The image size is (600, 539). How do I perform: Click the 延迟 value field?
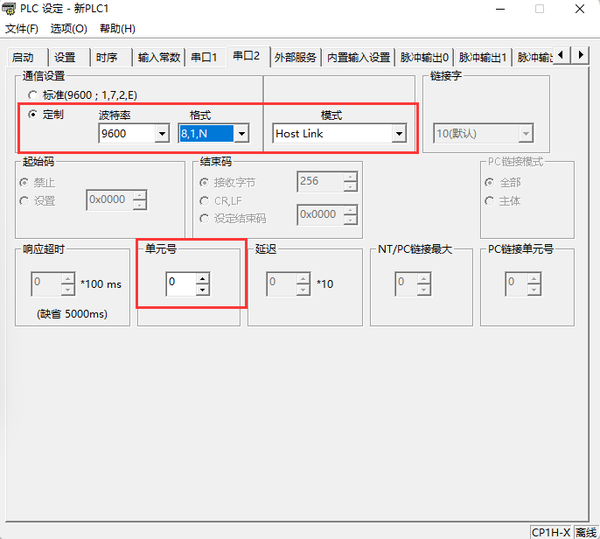tap(282, 284)
